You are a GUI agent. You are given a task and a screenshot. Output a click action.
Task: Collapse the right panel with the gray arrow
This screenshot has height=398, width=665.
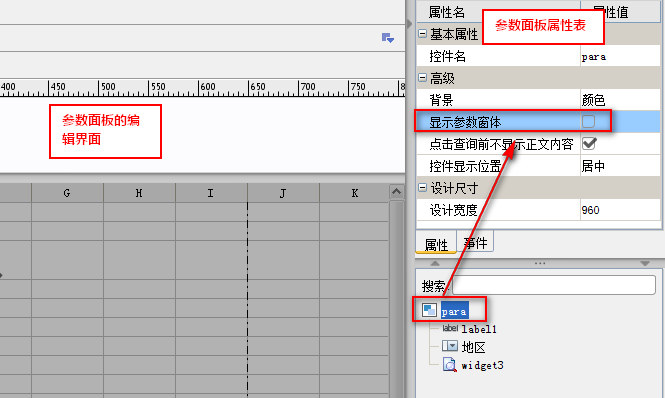coord(409,23)
